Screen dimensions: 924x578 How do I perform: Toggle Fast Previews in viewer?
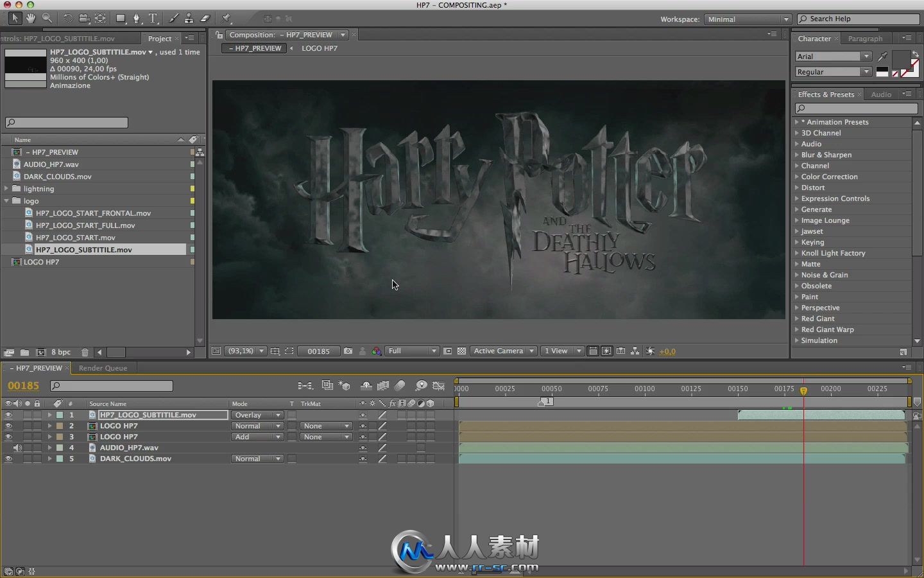606,351
